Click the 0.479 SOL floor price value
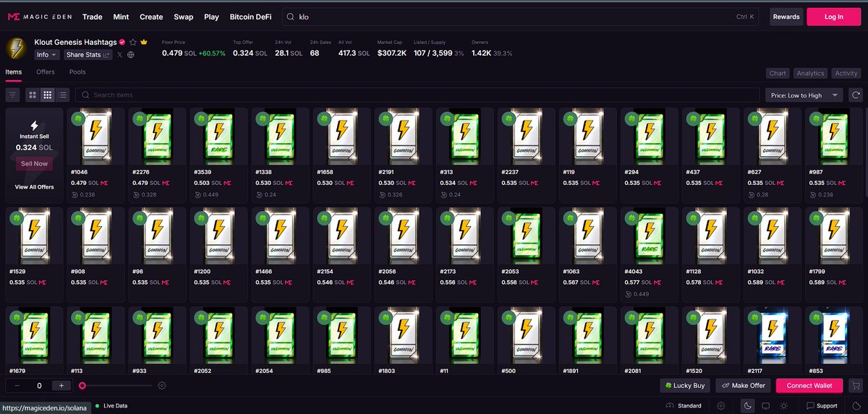 pos(178,53)
